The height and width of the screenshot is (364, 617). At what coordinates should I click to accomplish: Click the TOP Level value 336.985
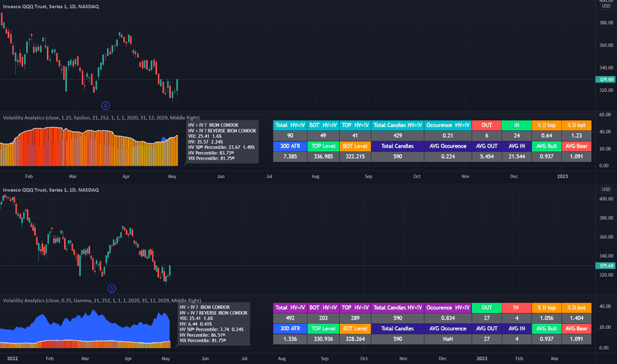tap(323, 156)
